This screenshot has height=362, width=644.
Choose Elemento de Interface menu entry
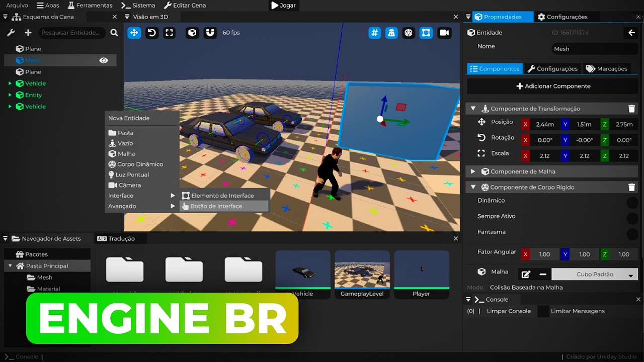pos(224,196)
